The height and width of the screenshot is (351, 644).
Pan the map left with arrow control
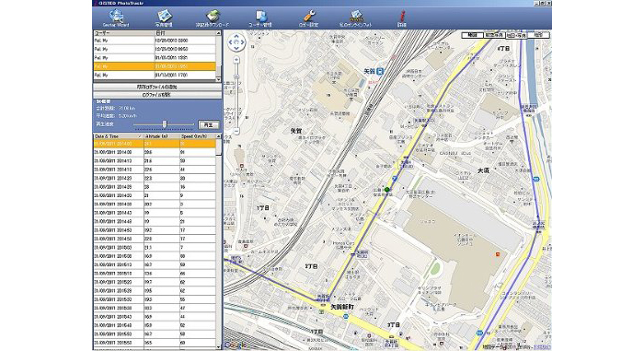click(230, 42)
